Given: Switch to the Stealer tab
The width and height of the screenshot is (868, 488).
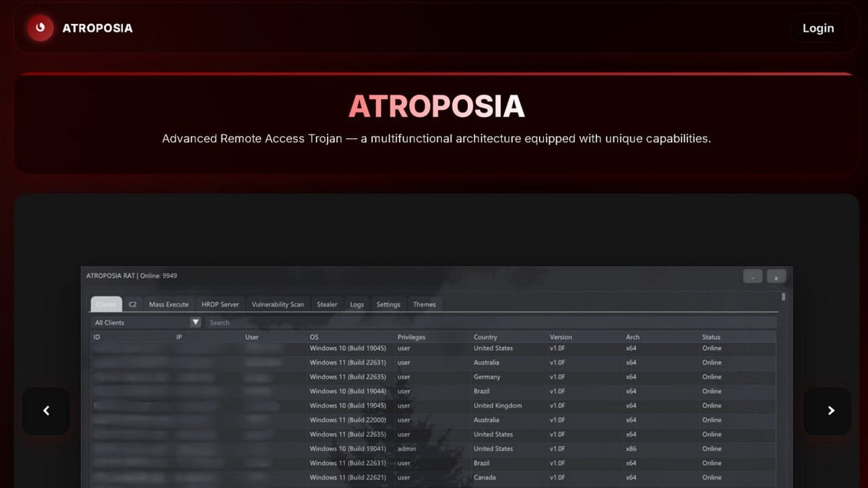Looking at the screenshot, I should tap(327, 304).
